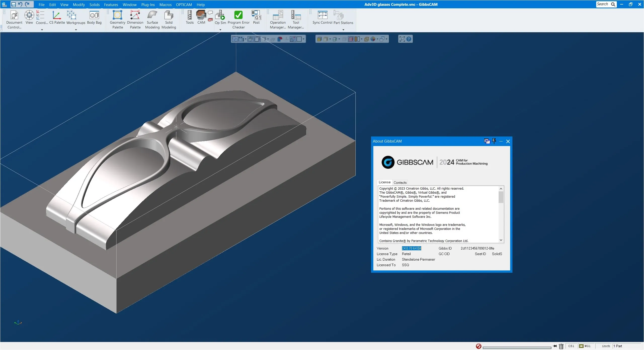Expand the Part Stations dropdown arrow
The image size is (644, 350).
tap(343, 30)
